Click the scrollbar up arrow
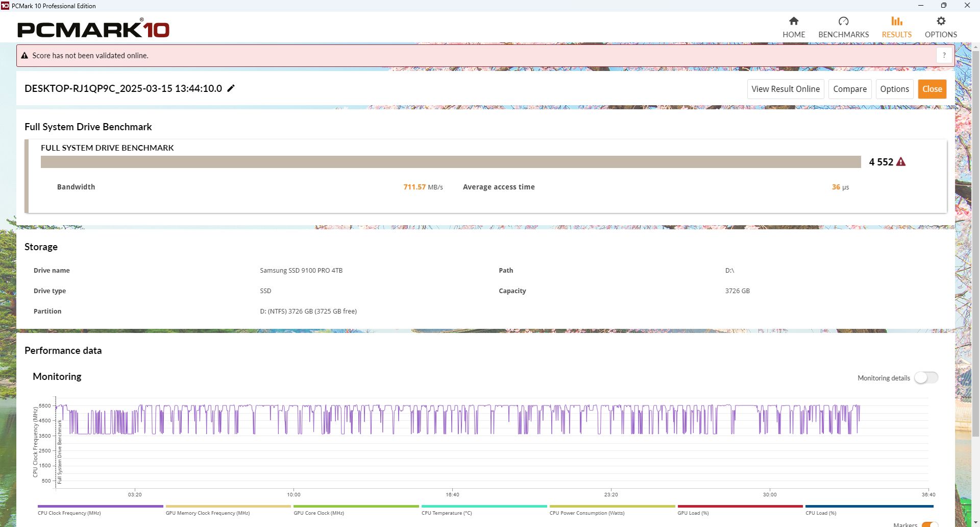 pyautogui.click(x=976, y=47)
